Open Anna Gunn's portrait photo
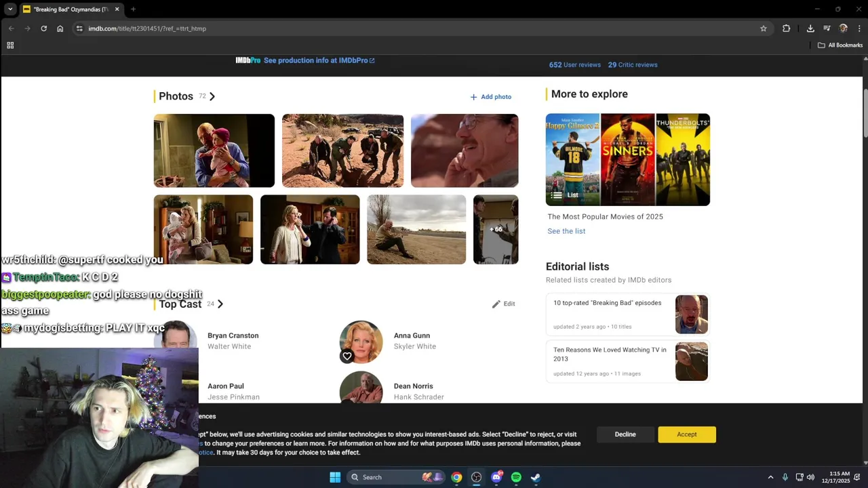This screenshot has width=868, height=488. click(361, 341)
